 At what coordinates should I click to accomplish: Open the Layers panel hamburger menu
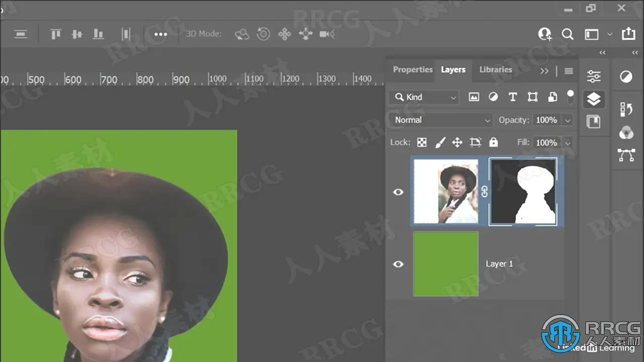pos(569,71)
